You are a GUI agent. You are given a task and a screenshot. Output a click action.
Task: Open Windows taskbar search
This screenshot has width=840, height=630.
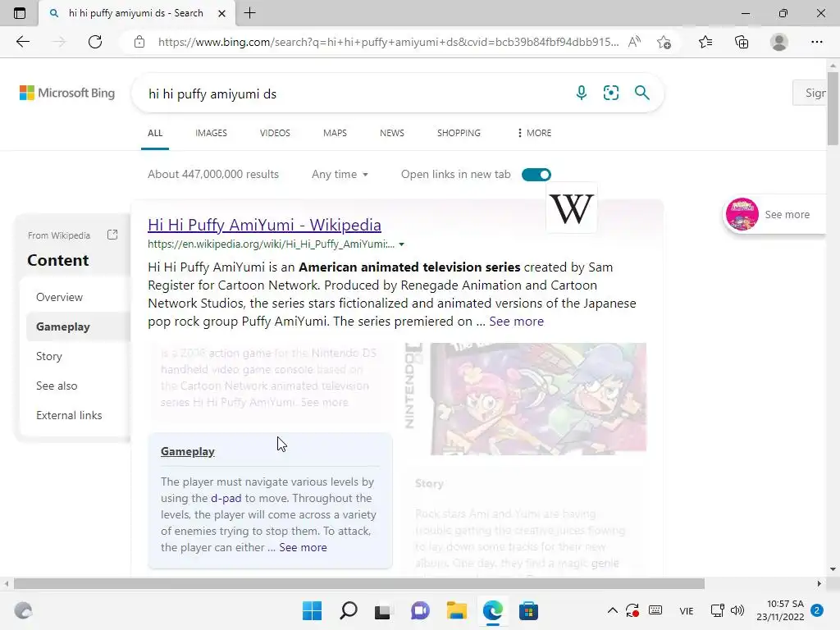[348, 610]
